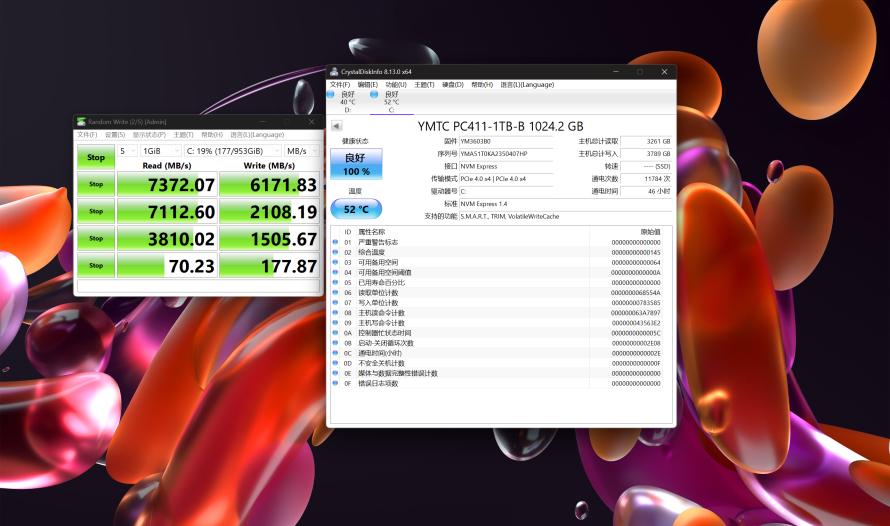Click the status dot of attribute 06 读取单位计数
Screen dimensions: 890x526
pos(335,292)
